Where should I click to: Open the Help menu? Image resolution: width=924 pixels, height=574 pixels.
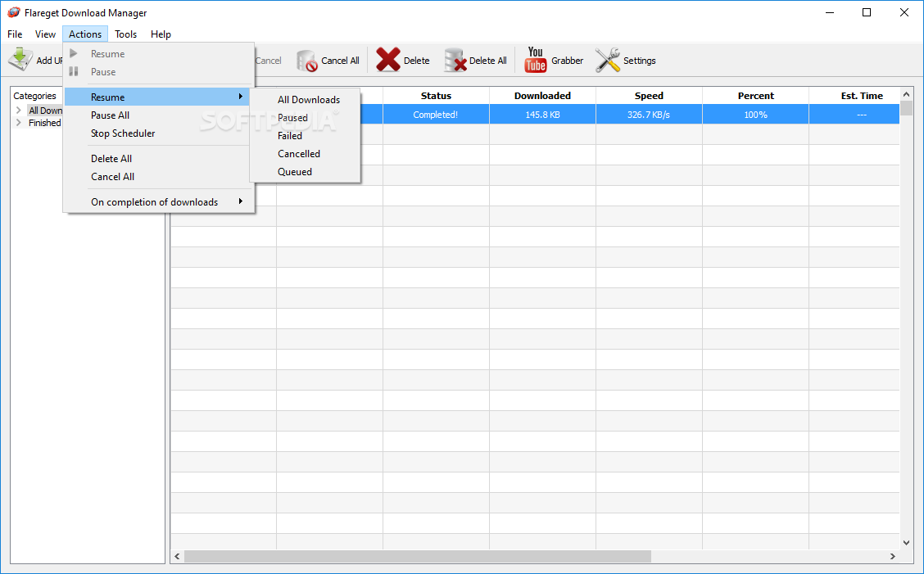161,34
